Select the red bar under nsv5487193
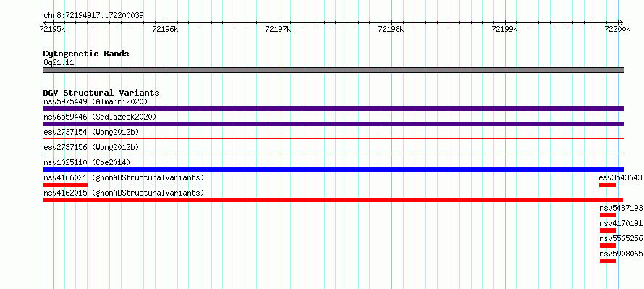The height and width of the screenshot is (289, 644). pos(608,215)
